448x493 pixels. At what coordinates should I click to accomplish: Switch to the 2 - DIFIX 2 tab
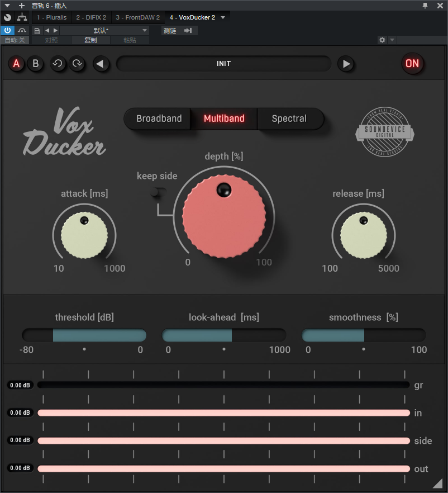click(91, 18)
